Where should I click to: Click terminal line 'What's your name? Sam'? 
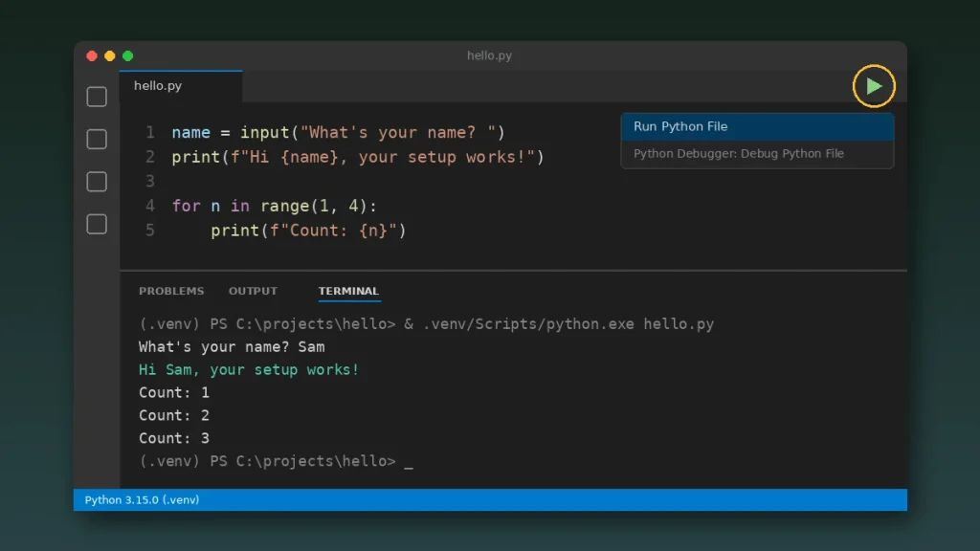[232, 346]
